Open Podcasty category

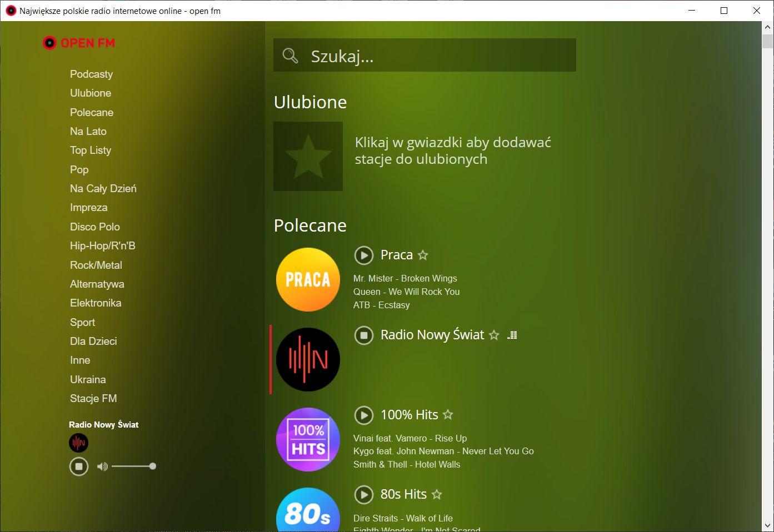point(91,74)
